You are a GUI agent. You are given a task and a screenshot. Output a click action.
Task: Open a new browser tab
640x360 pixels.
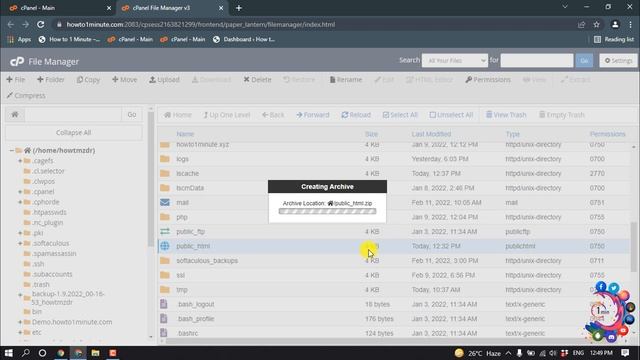239,8
